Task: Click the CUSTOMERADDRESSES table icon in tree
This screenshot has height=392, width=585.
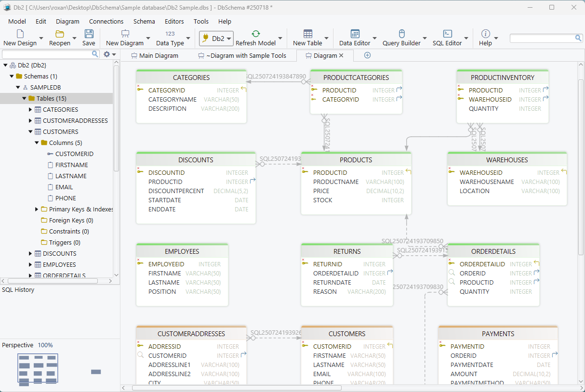Action: pos(38,120)
